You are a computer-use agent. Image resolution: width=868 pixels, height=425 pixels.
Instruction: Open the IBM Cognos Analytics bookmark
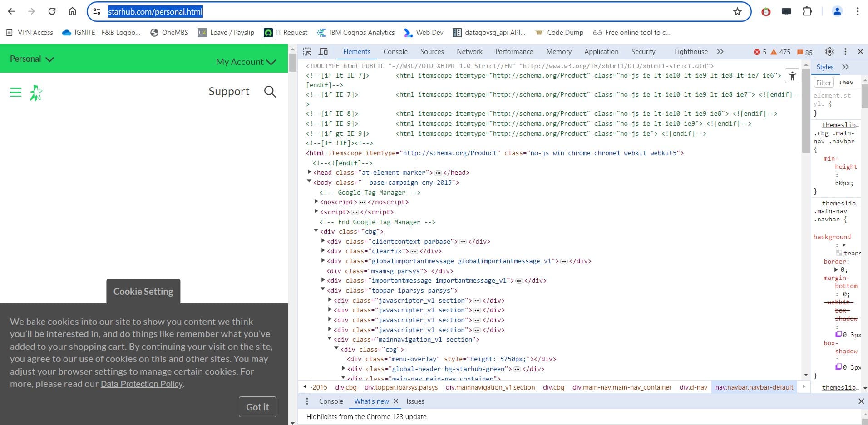click(356, 33)
